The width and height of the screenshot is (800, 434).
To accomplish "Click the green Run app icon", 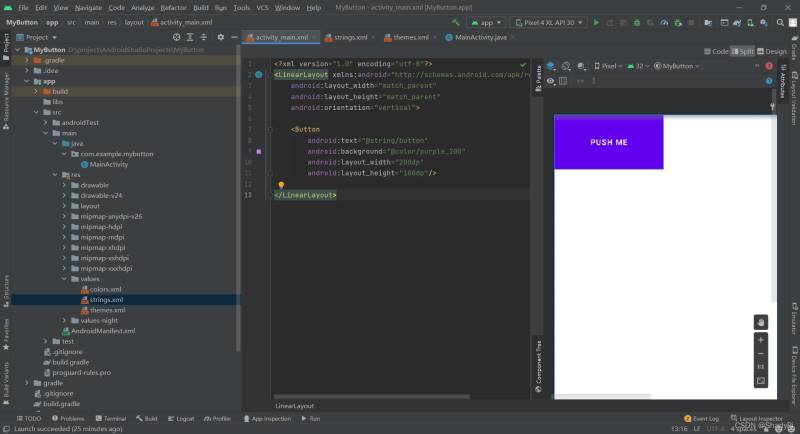I will point(596,21).
